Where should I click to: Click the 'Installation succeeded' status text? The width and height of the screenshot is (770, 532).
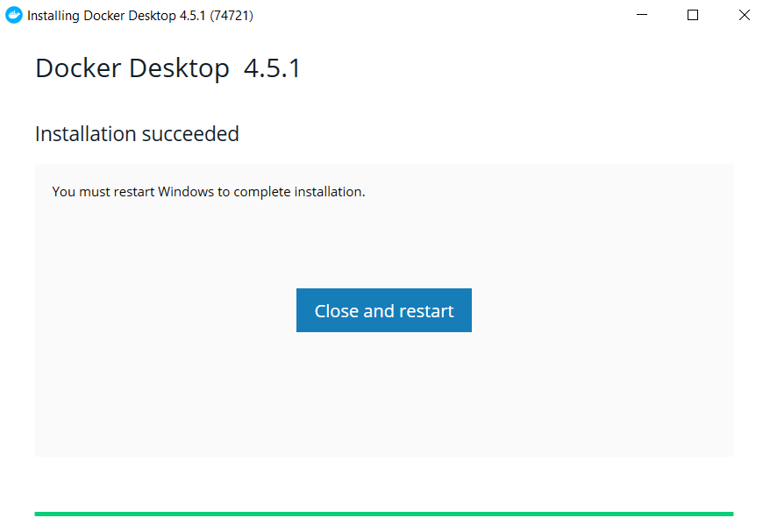pos(137,134)
